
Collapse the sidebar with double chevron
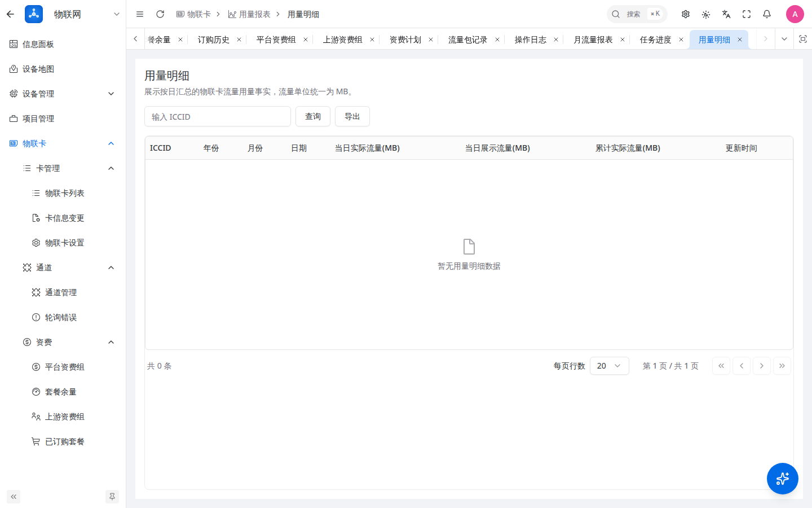[14, 497]
